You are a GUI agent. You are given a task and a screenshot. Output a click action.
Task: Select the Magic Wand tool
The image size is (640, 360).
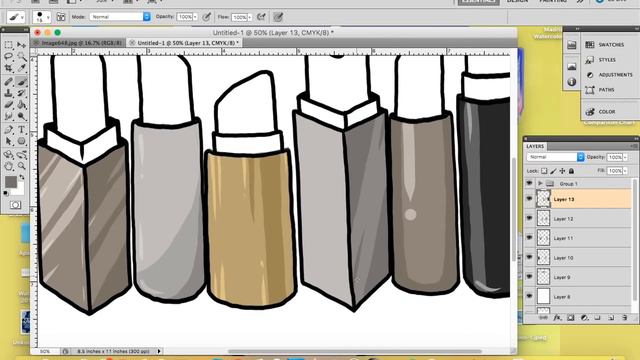22,56
